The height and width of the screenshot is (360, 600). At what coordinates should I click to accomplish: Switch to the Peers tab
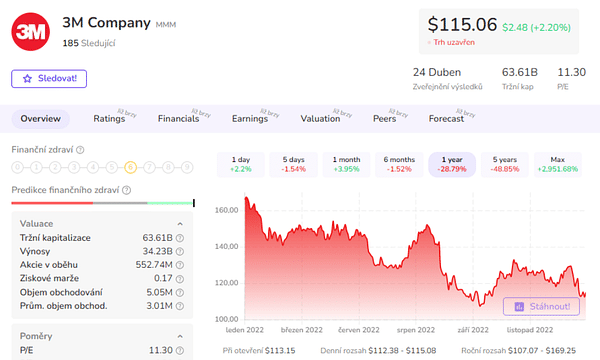385,119
